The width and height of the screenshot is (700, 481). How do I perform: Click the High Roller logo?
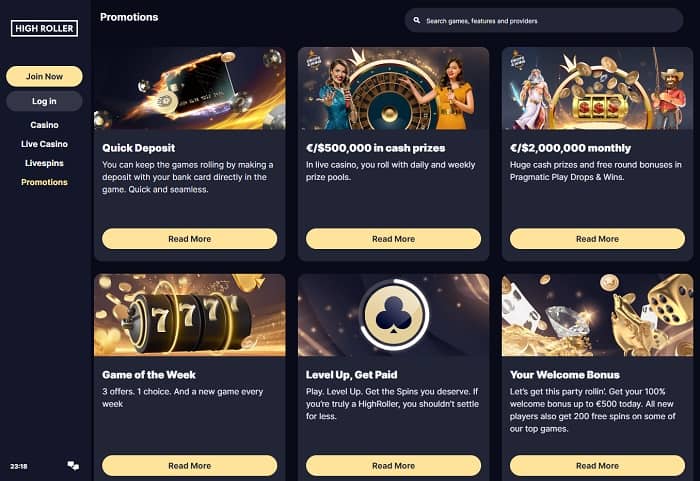tap(44, 28)
